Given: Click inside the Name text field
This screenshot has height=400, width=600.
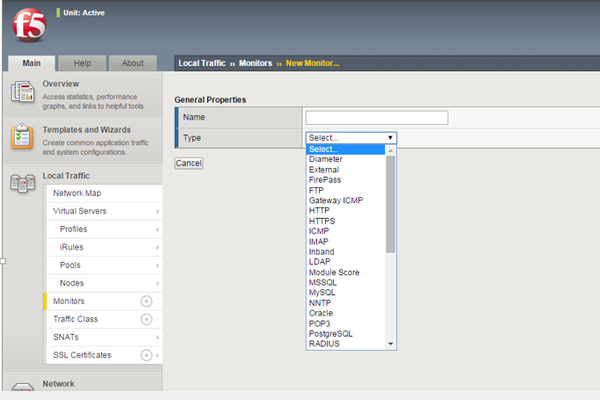Looking at the screenshot, I should pyautogui.click(x=376, y=118).
